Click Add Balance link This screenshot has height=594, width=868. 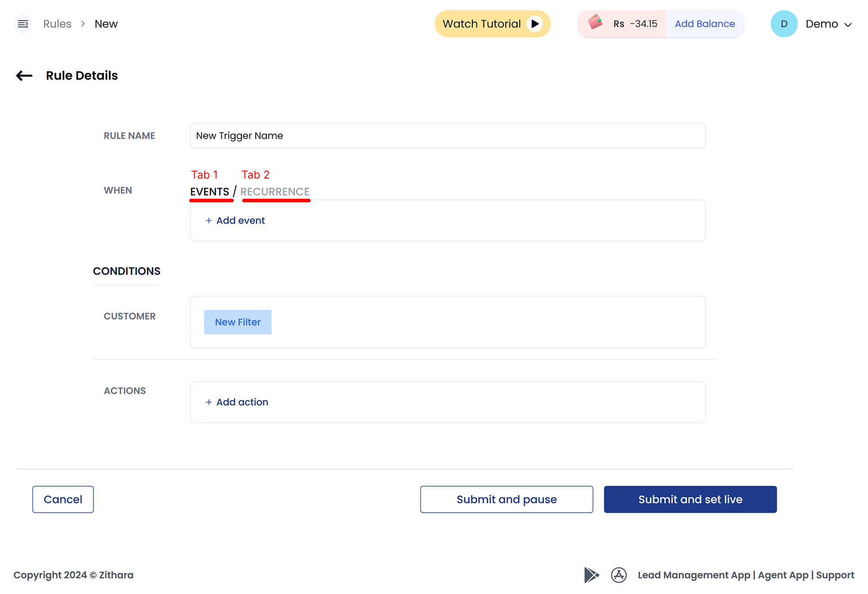point(704,24)
